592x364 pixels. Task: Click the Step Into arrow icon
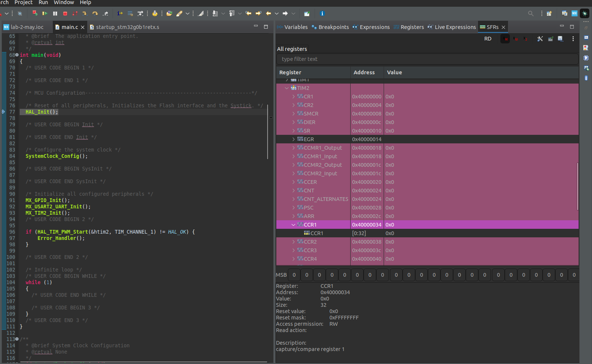(85, 13)
